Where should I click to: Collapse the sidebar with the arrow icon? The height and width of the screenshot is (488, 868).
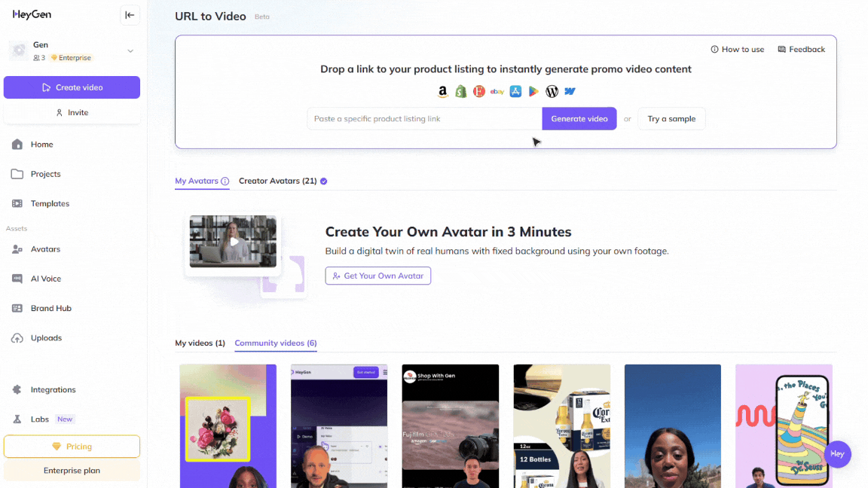click(130, 15)
